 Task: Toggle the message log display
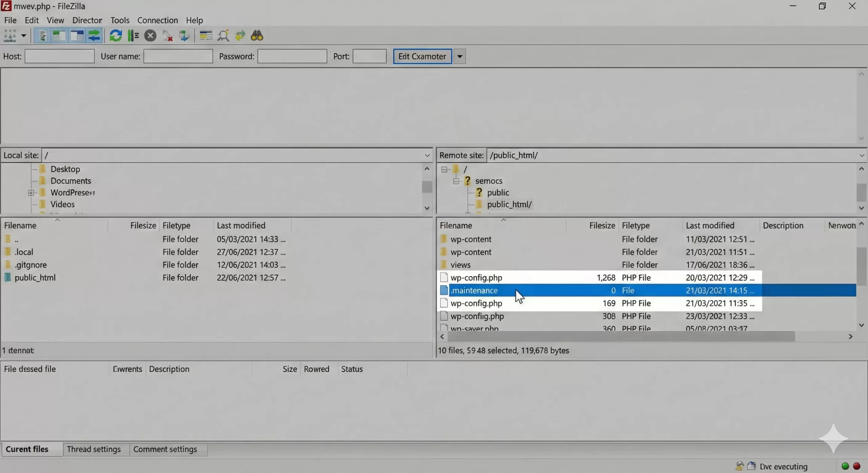[42, 36]
